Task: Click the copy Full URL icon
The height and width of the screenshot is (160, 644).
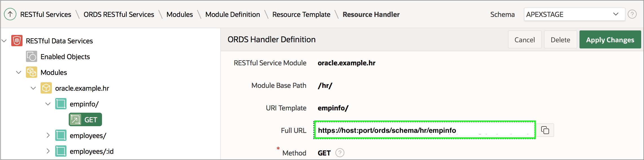Action: tap(545, 130)
